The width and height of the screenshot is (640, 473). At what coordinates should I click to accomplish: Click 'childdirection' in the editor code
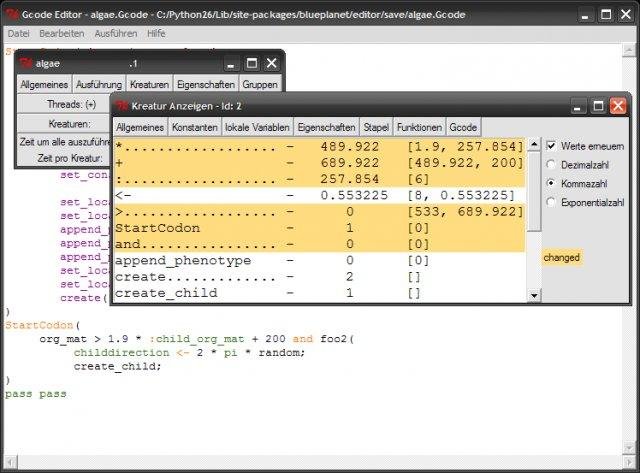(x=121, y=353)
